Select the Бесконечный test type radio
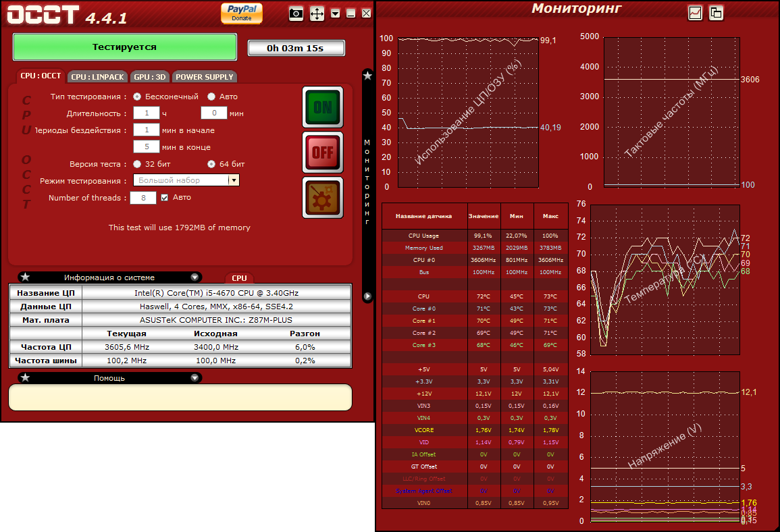The width and height of the screenshot is (780, 532). click(137, 97)
